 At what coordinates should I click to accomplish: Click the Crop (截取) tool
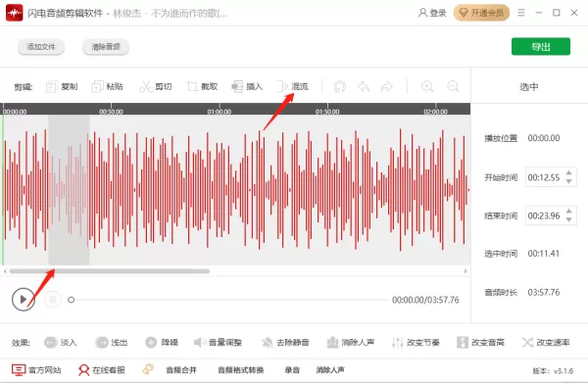(202, 86)
